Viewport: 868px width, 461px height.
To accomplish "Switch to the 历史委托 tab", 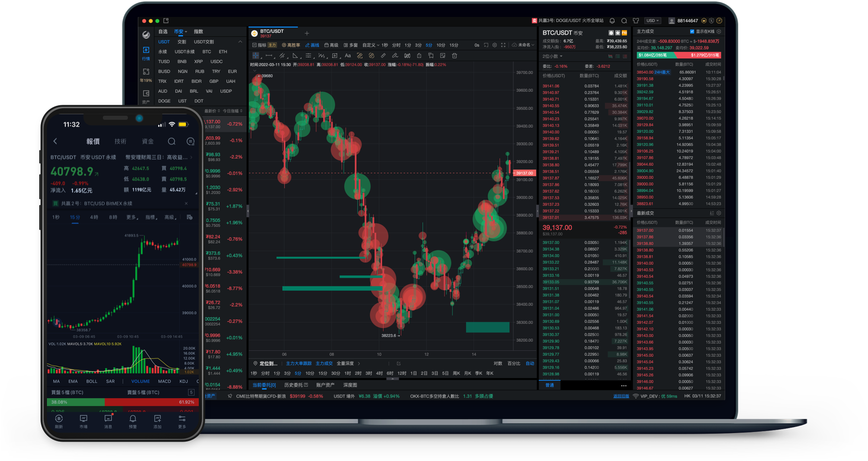I will click(296, 385).
